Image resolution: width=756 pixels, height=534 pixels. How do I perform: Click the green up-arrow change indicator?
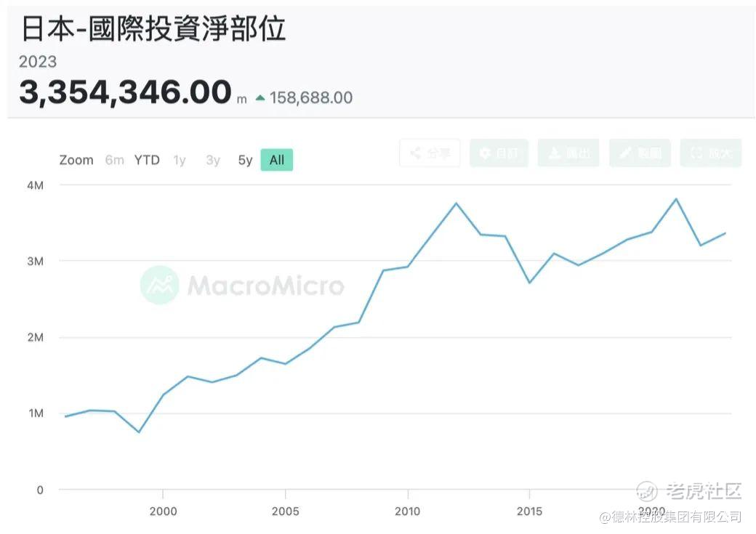pyautogui.click(x=260, y=98)
